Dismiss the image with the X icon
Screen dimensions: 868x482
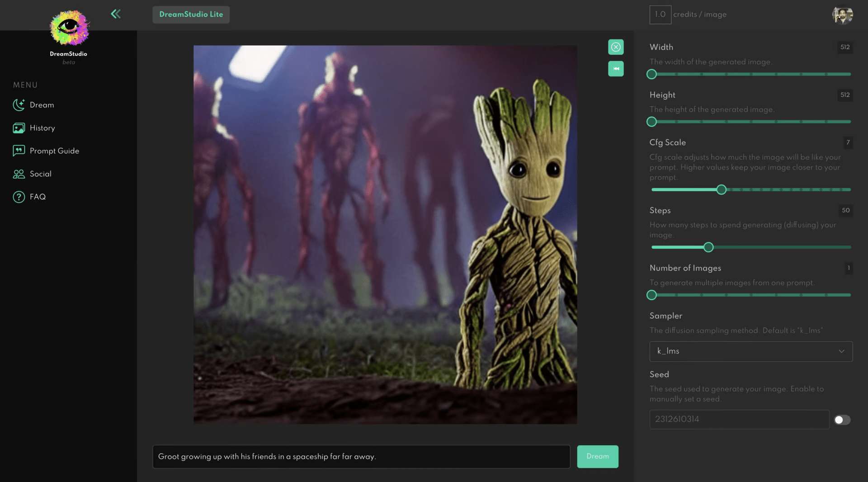[x=615, y=47]
